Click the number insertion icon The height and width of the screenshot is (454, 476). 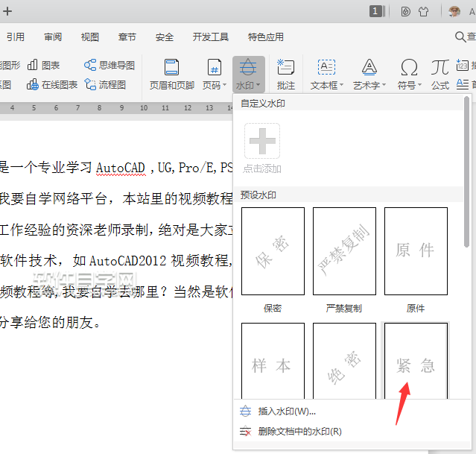point(463,65)
